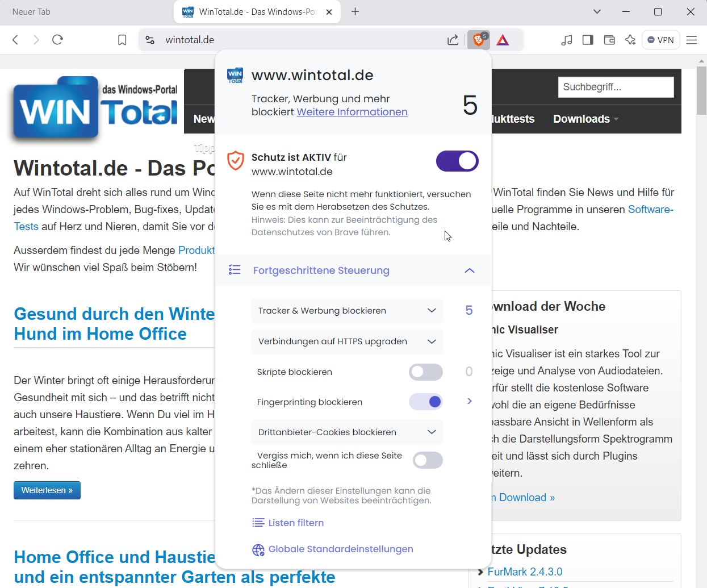Image resolution: width=707 pixels, height=588 pixels.
Task: Go forward with the forward arrow
Action: (x=36, y=40)
